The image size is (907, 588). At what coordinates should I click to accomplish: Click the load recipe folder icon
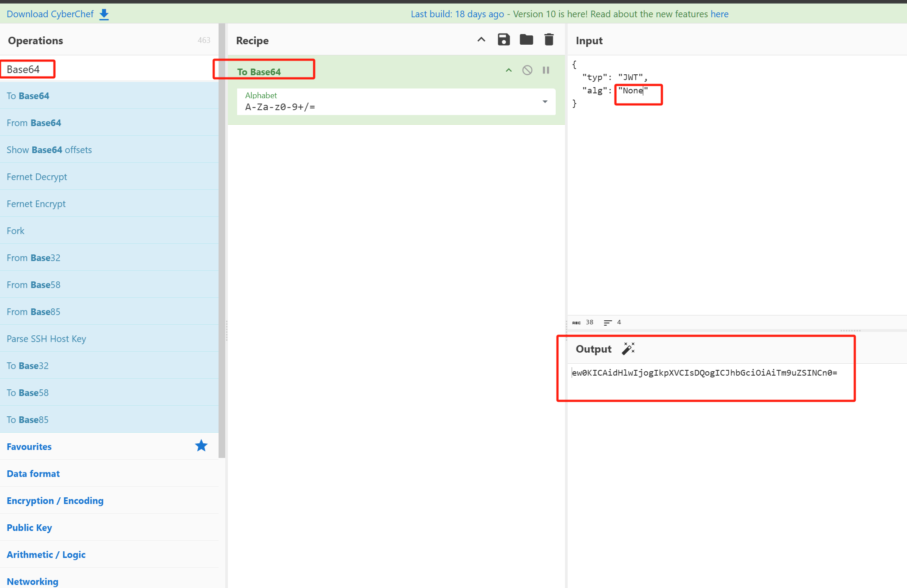[526, 40]
